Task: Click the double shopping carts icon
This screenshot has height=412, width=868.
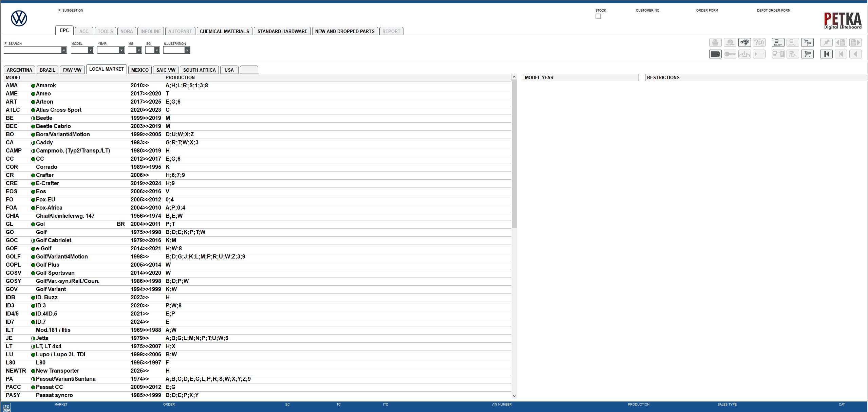Action: tap(807, 42)
